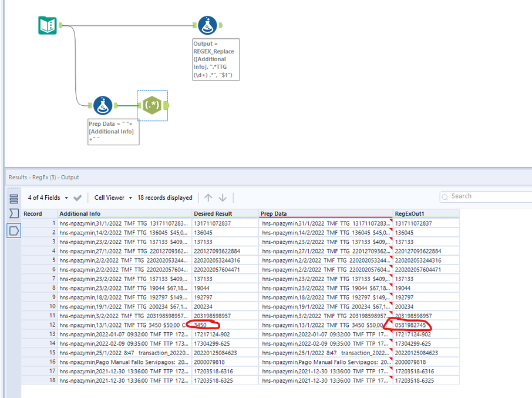532x398 pixels.
Task: Click the 18 records displayed label
Action: [x=165, y=198]
